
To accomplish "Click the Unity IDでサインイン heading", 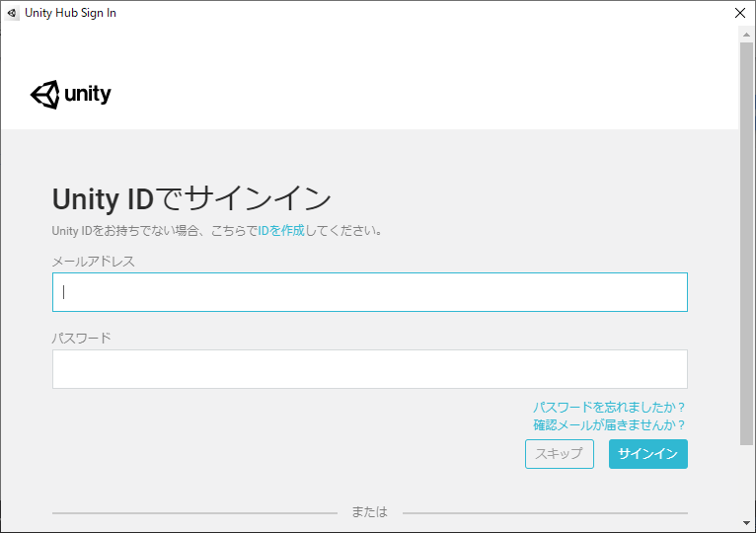I will (191, 198).
